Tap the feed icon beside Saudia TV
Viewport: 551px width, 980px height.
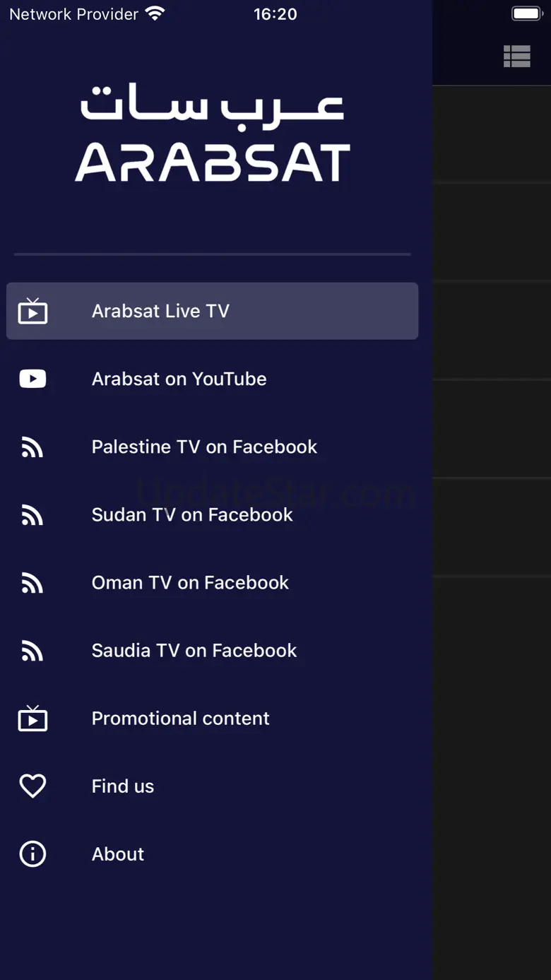click(32, 651)
